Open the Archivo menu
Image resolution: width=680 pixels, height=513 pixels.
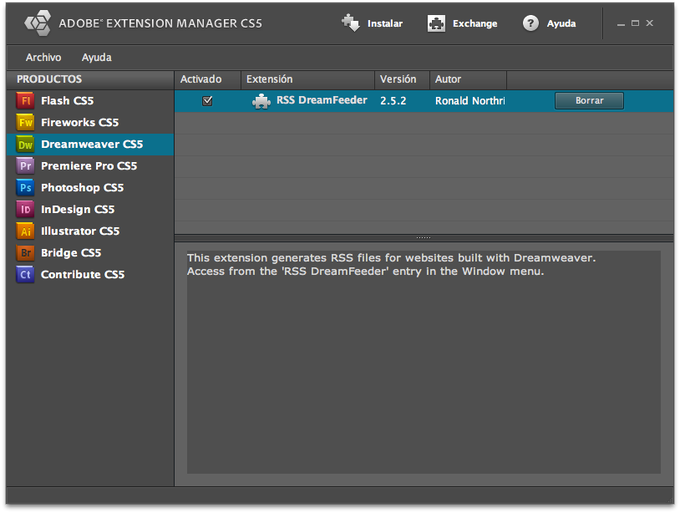[x=43, y=57]
